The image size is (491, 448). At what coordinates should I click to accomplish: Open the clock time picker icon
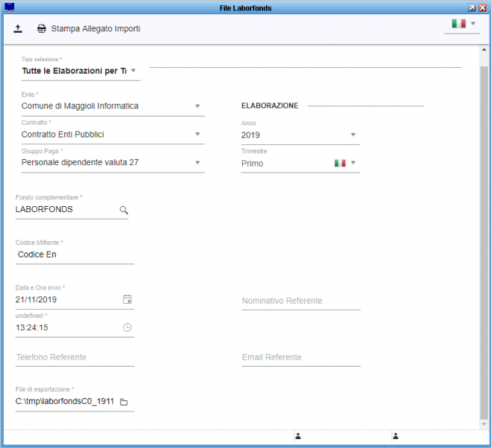click(127, 327)
